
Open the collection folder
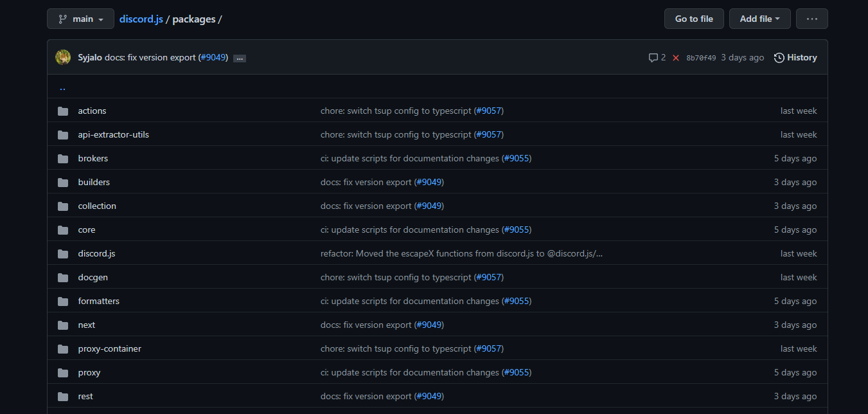(x=96, y=206)
